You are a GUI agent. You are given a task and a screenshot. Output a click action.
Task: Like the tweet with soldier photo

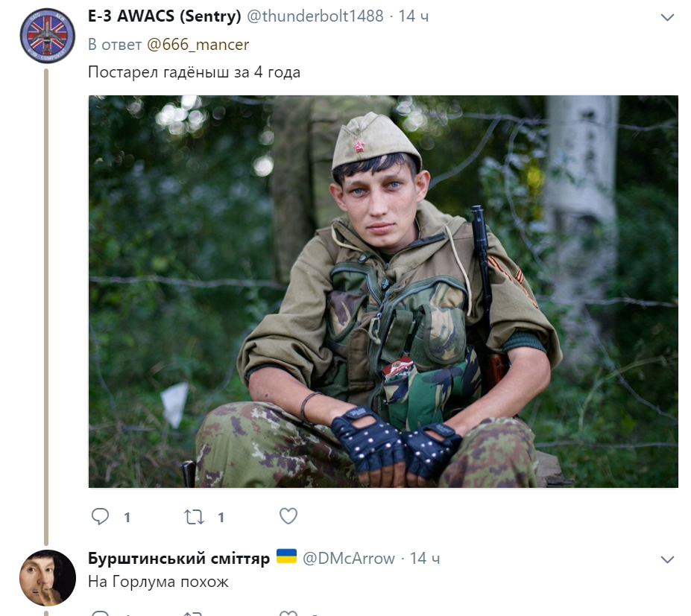click(288, 516)
